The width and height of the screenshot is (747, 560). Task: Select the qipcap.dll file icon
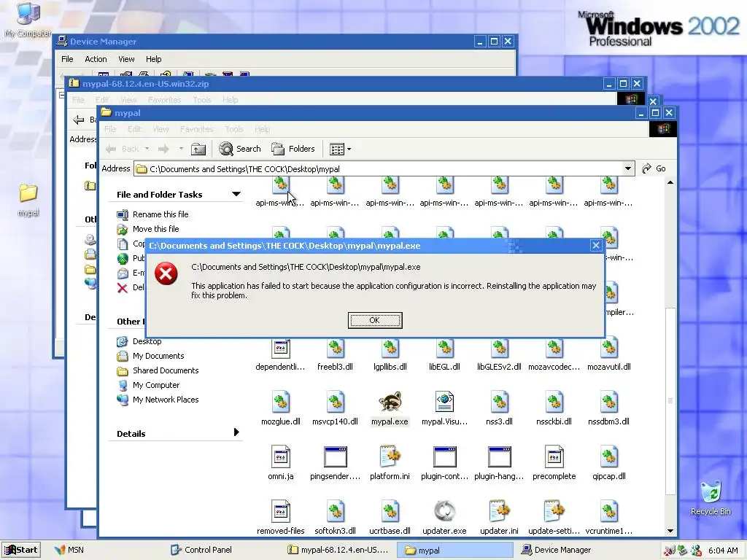click(609, 456)
